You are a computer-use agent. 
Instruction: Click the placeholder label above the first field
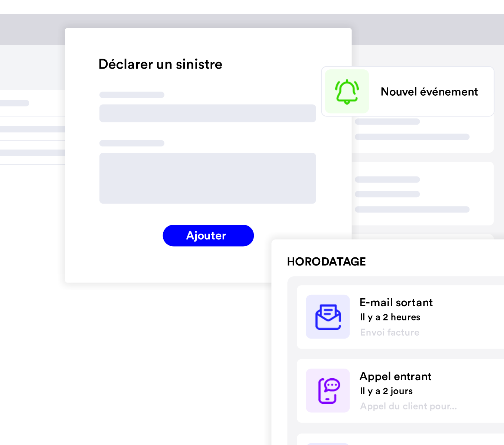pyautogui.click(x=132, y=95)
